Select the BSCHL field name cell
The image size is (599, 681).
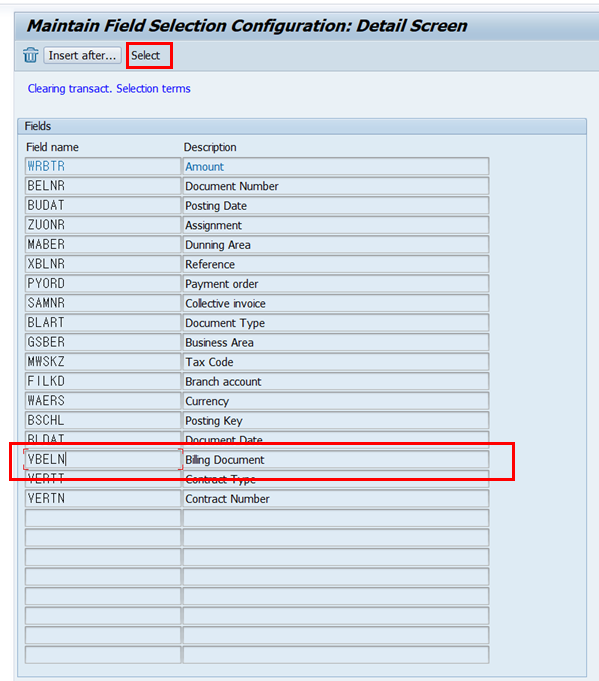tap(103, 420)
